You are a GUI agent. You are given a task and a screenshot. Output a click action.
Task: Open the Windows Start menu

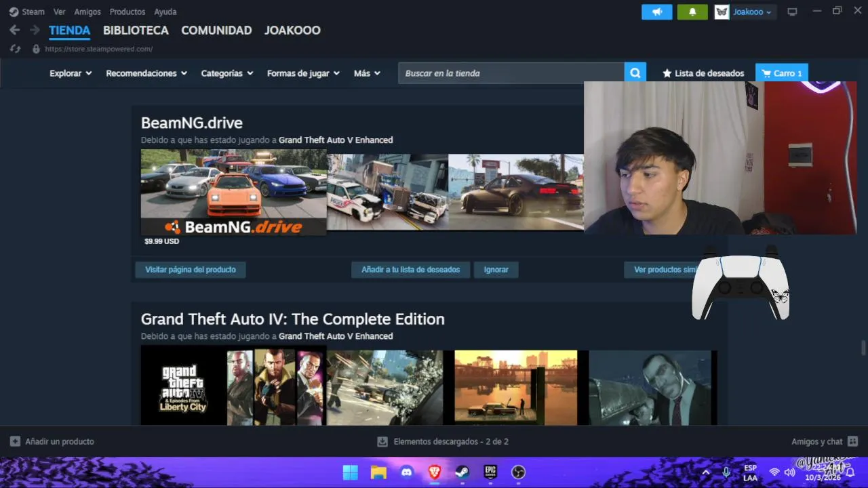[351, 472]
